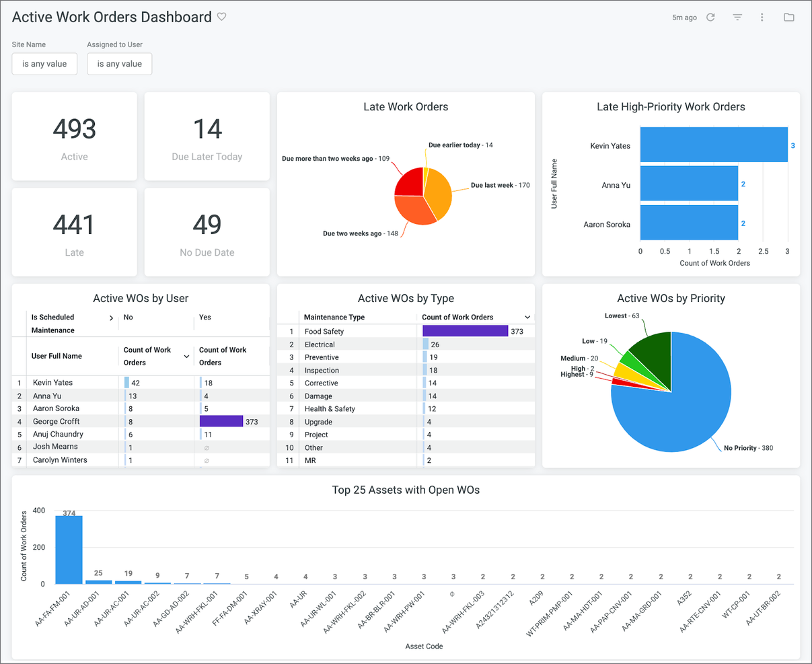
Task: Open the Assigned to User filter value
Action: tap(120, 64)
